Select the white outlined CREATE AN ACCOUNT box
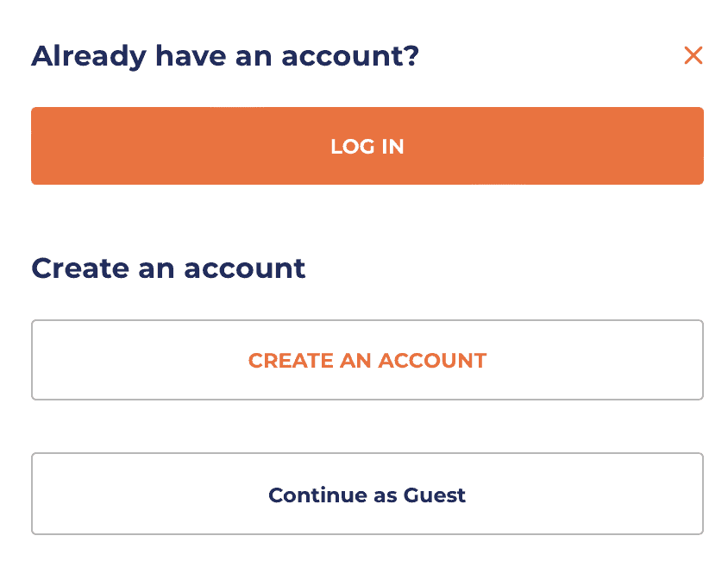Viewport: 728px width, 561px height. (x=367, y=360)
